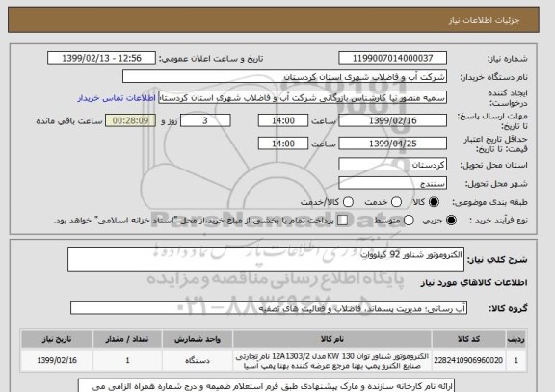Select the خدمت radio button
The image size is (555, 392).
tap(396, 202)
